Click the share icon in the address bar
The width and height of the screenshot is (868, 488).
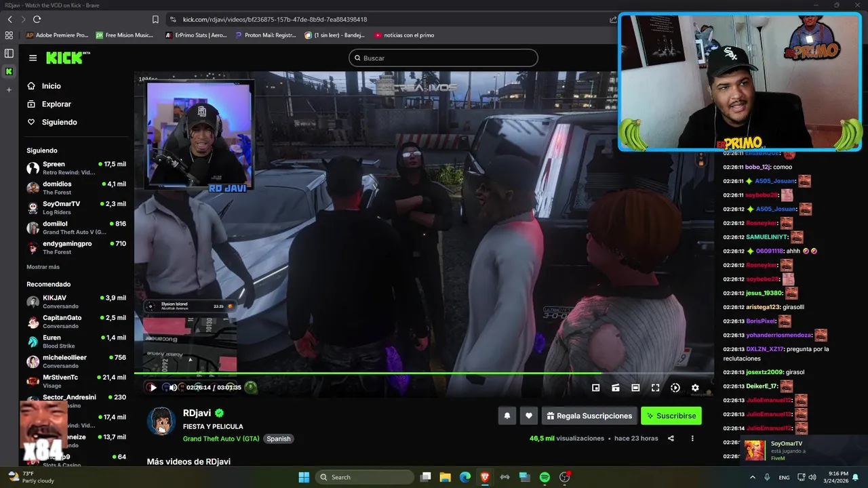tap(613, 20)
